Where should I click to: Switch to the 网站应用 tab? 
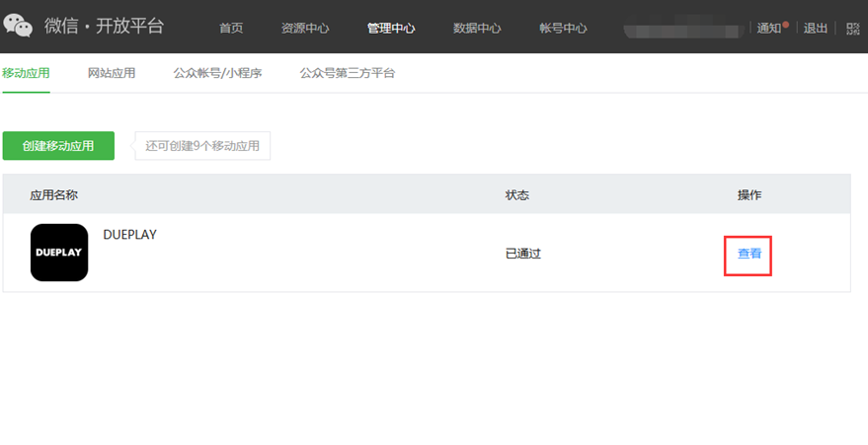tap(112, 73)
